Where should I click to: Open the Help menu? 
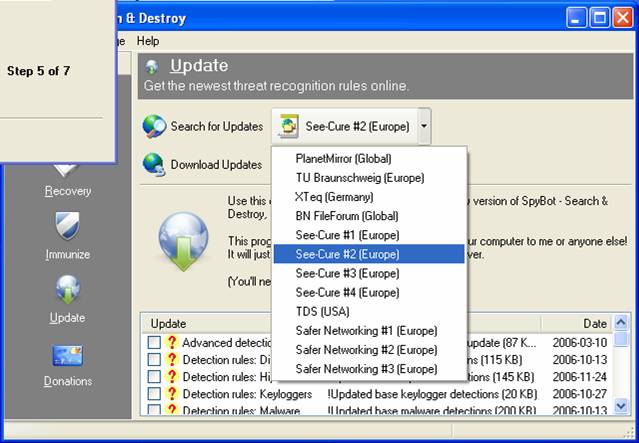[148, 41]
